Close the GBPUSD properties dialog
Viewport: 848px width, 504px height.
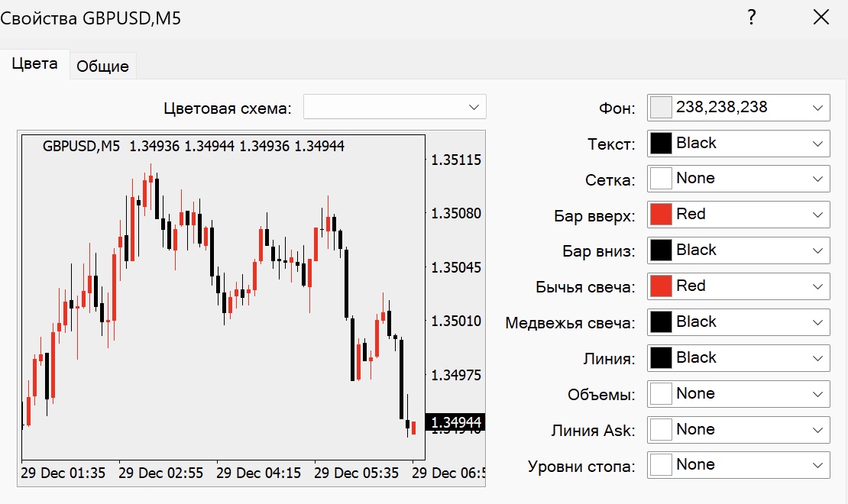[x=821, y=18]
